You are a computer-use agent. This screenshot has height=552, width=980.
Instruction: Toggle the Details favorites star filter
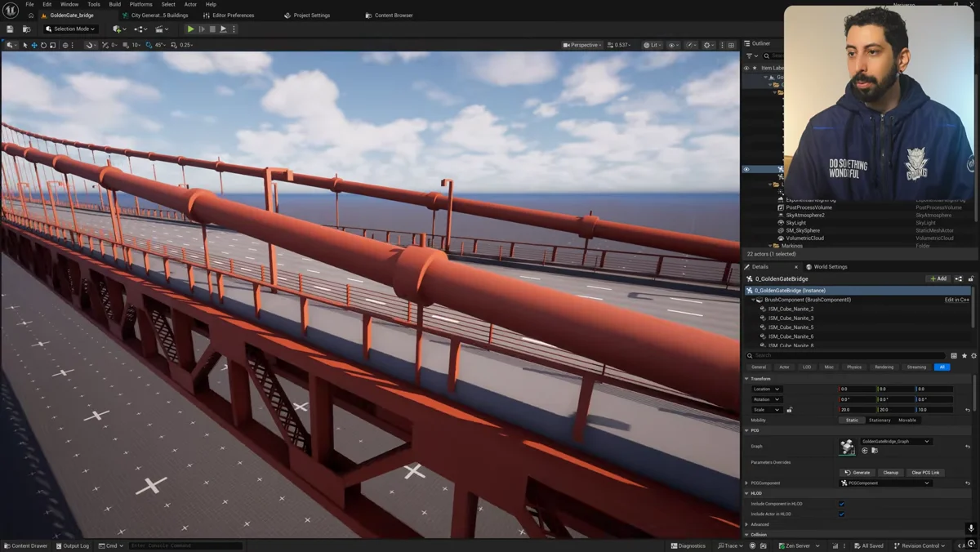pyautogui.click(x=964, y=356)
